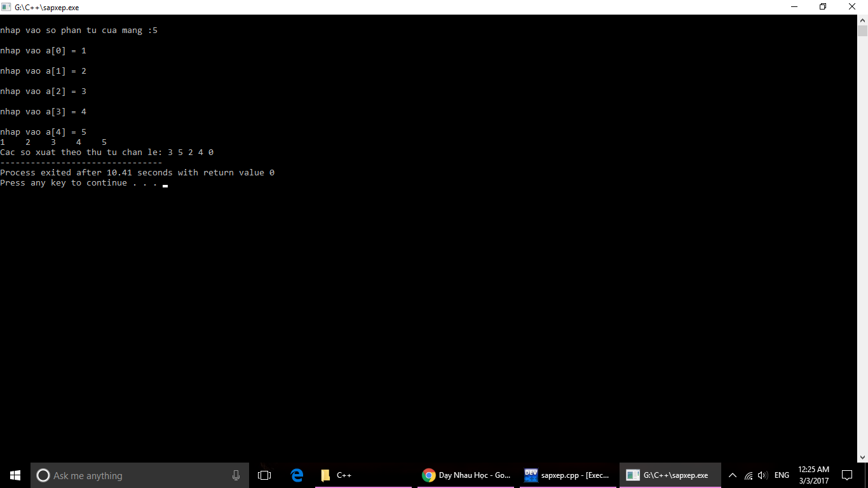Select the sapxep.exe console taskbar button
The height and width of the screenshot is (488, 868).
pos(670,475)
